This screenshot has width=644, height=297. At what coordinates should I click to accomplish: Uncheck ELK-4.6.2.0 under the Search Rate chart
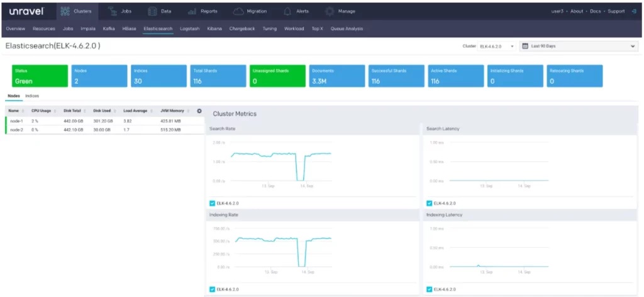point(213,203)
